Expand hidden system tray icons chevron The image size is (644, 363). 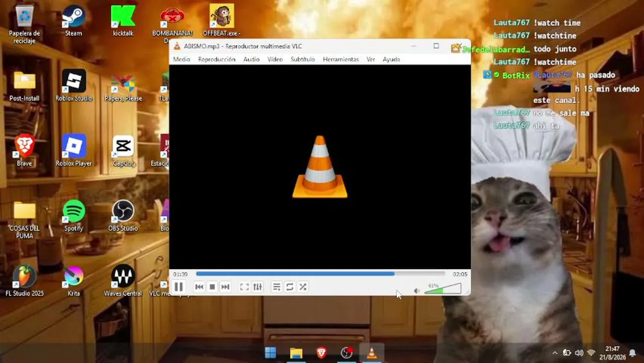pos(555,353)
